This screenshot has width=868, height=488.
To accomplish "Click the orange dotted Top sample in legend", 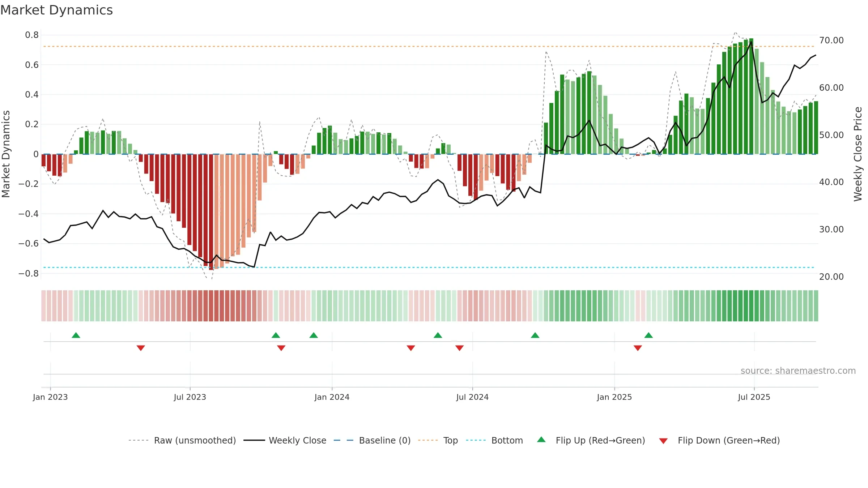I will [x=428, y=440].
